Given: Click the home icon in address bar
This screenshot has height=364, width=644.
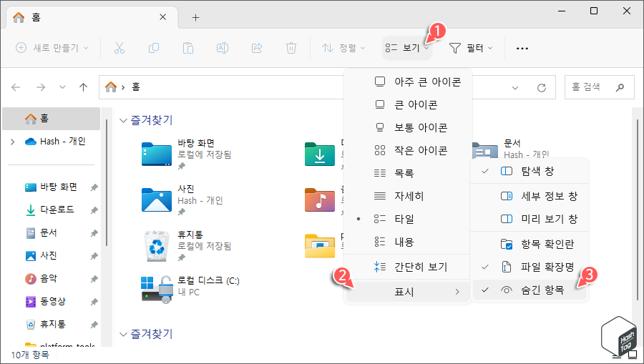Looking at the screenshot, I should click(x=111, y=87).
